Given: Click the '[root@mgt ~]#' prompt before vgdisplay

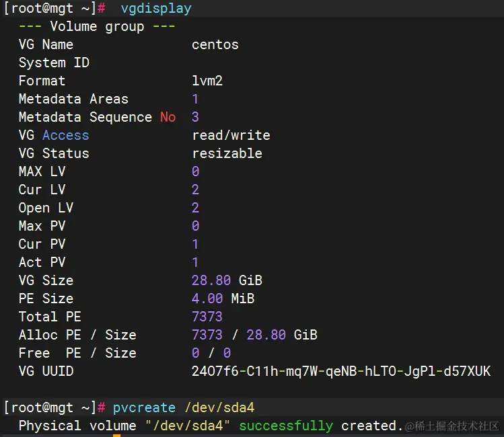Looking at the screenshot, I should (x=55, y=8).
